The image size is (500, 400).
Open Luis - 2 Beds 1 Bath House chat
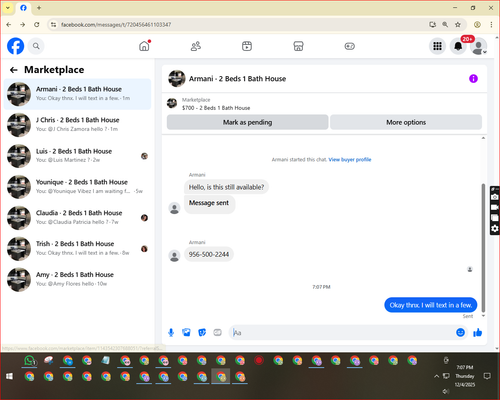click(x=77, y=156)
